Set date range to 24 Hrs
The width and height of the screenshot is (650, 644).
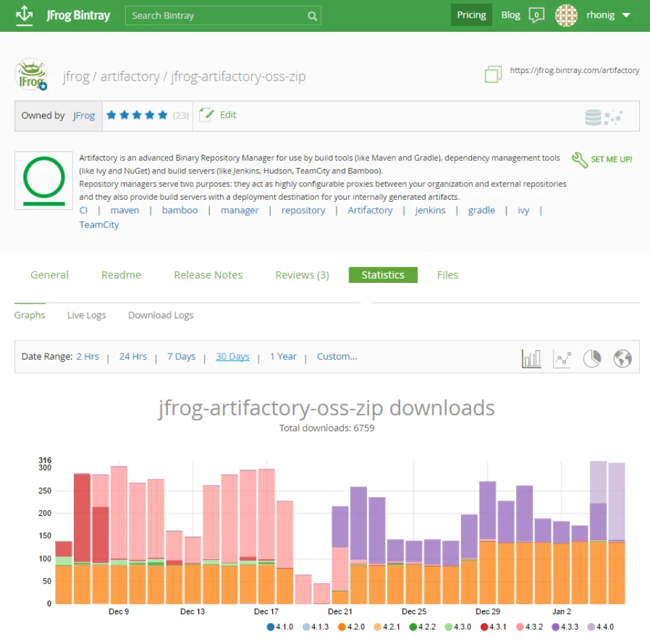pyautogui.click(x=133, y=356)
